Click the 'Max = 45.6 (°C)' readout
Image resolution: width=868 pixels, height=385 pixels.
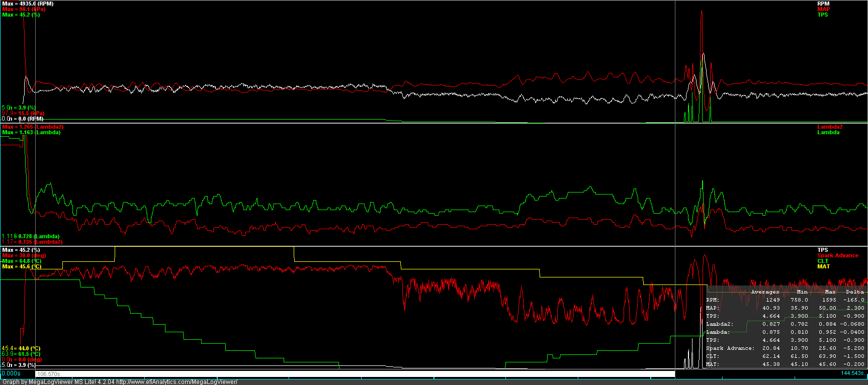(x=22, y=266)
